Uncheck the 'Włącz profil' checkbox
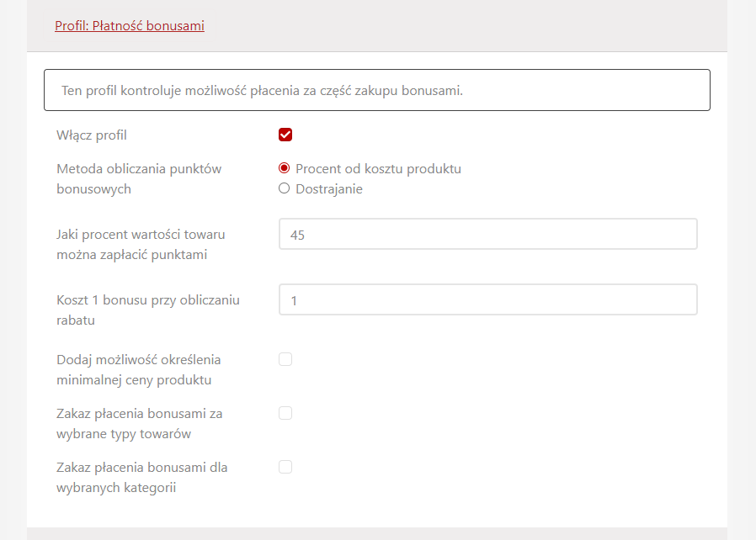Screen dimensions: 756x540 285,135
